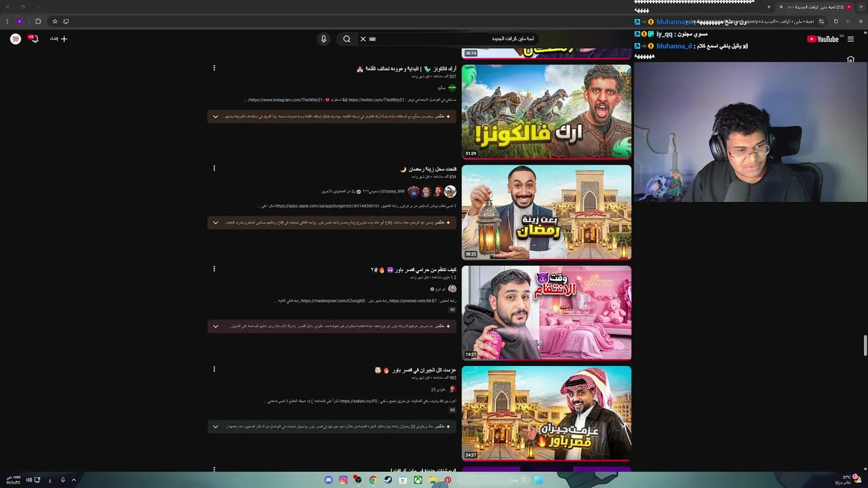Open YouTube notifications bell
This screenshot has height=488, width=868.
(x=33, y=39)
